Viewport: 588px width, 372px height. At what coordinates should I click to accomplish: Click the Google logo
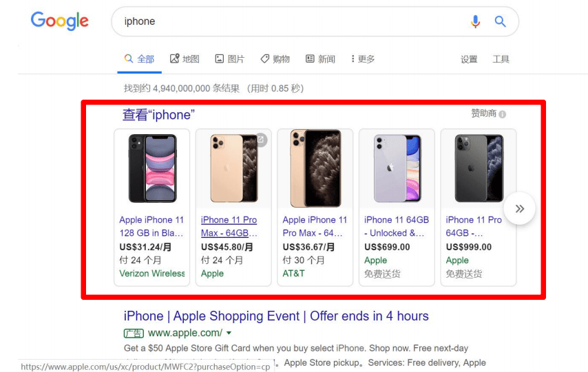pyautogui.click(x=60, y=21)
